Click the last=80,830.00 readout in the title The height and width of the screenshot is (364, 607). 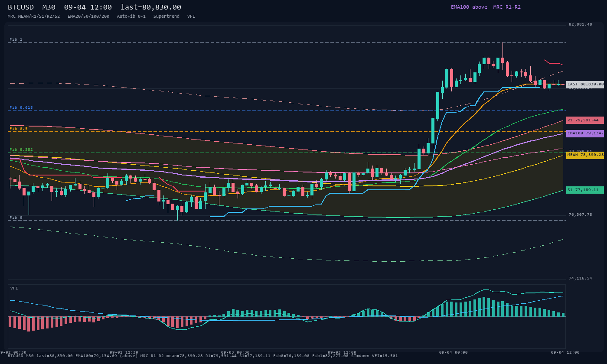pos(151,7)
